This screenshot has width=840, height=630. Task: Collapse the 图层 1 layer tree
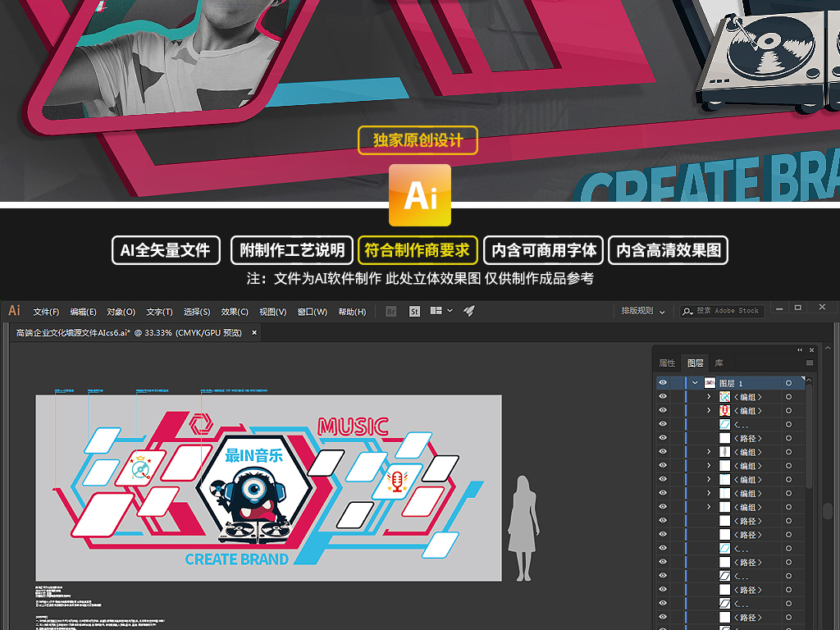click(695, 383)
